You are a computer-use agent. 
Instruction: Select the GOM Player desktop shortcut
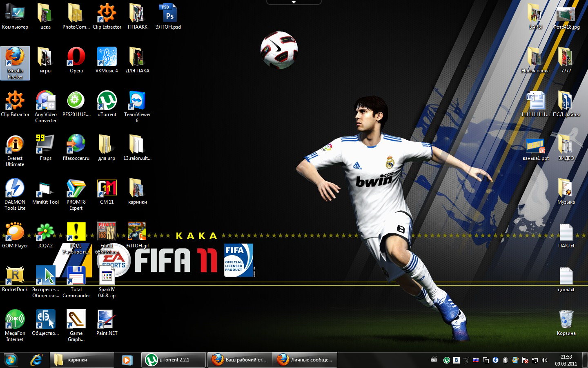[15, 232]
